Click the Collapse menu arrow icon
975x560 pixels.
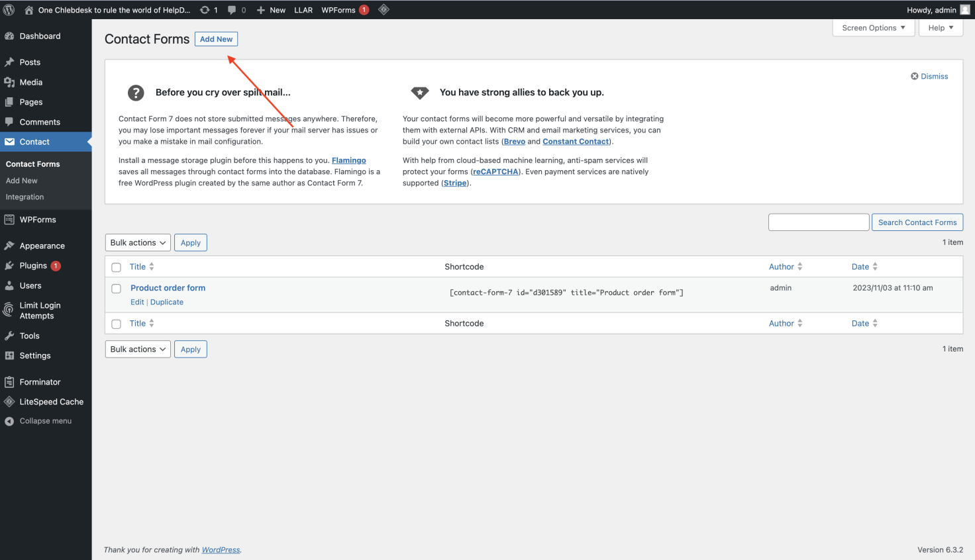(9, 421)
